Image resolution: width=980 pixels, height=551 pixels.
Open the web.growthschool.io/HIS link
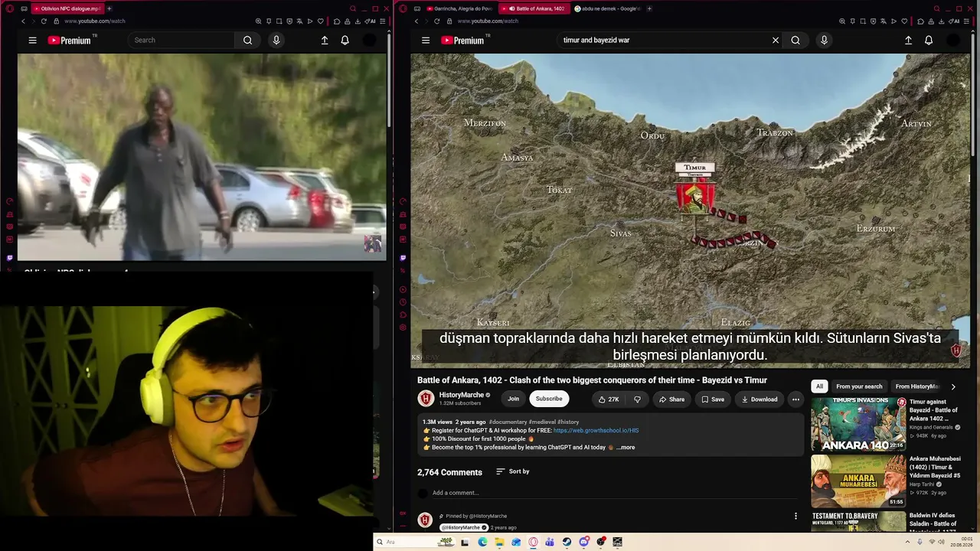point(596,431)
